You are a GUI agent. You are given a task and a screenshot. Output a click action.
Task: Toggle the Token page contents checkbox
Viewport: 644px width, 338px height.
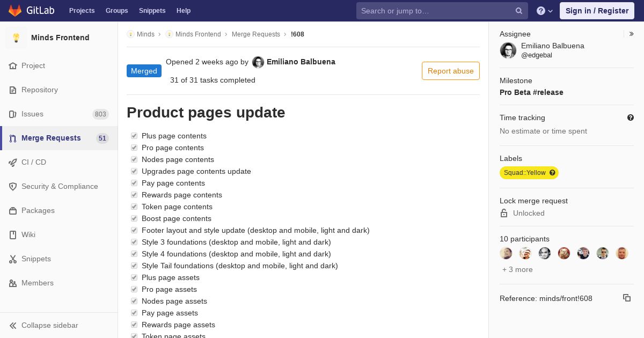134,207
